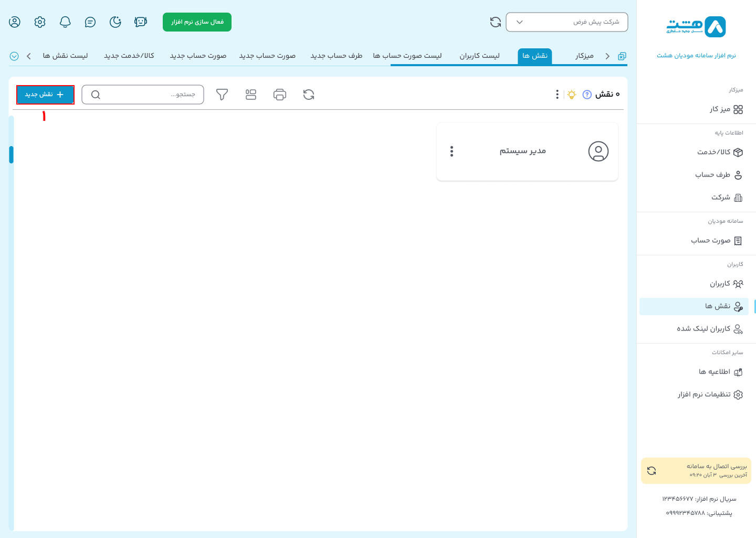Click فعال سازی نرم افزار button
The height and width of the screenshot is (538, 756).
[197, 22]
